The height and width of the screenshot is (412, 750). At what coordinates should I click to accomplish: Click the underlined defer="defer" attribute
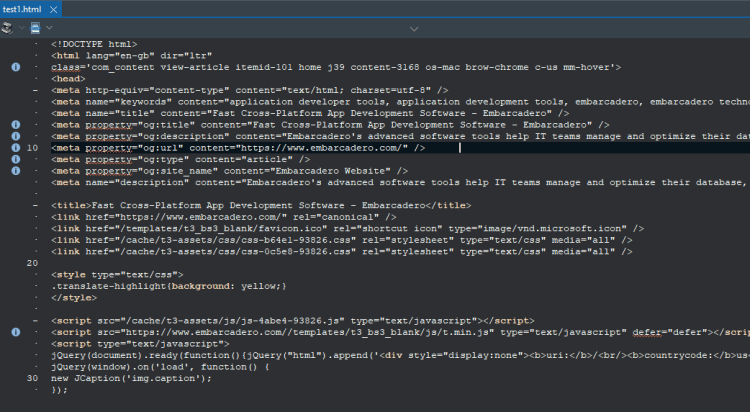click(671, 332)
